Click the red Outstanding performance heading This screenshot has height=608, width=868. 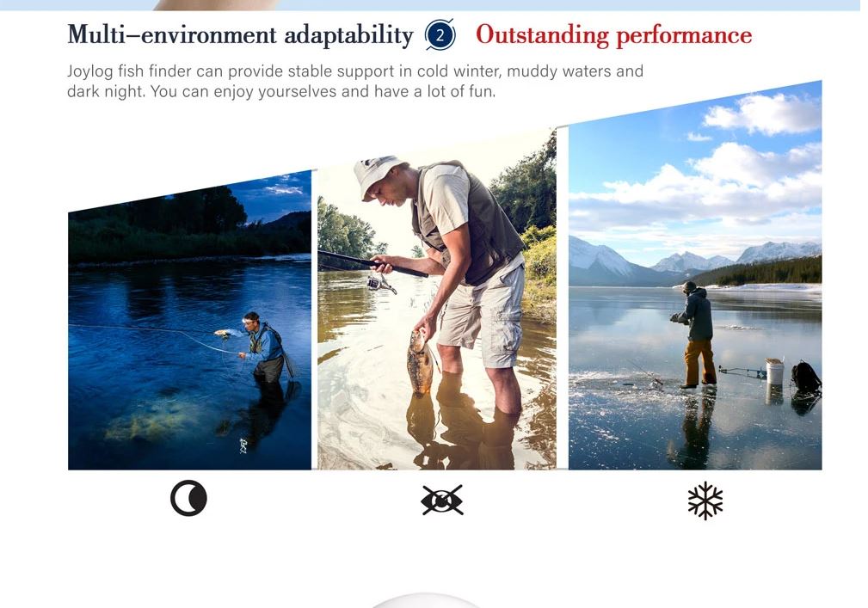[x=614, y=35]
